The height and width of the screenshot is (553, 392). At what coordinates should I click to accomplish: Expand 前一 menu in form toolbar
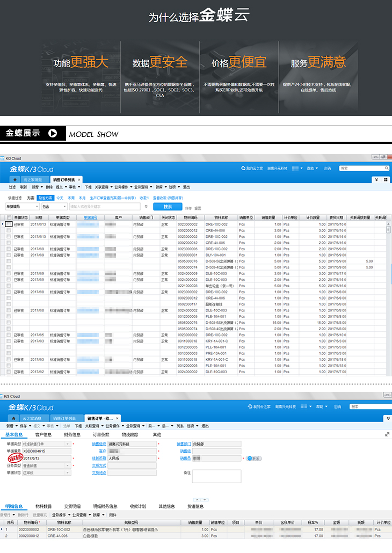[154, 426]
